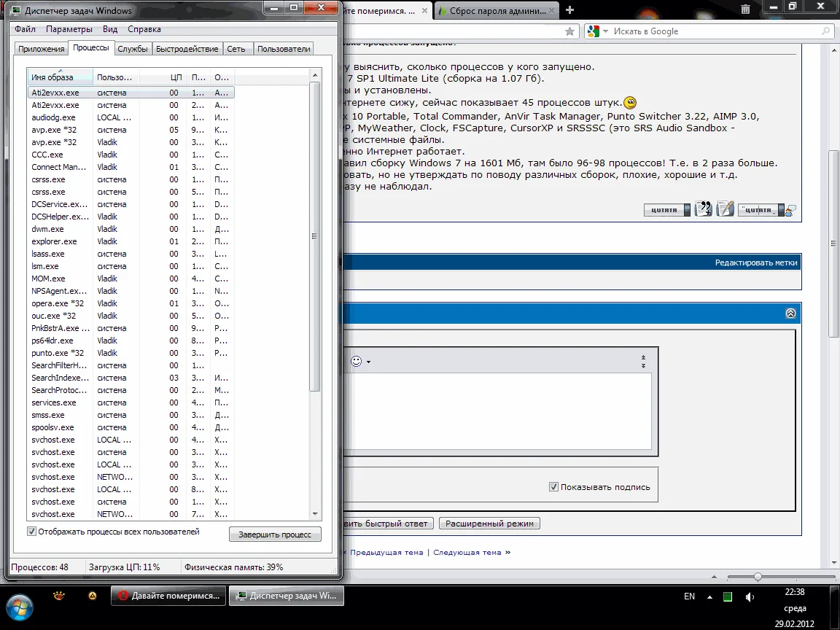Image resolution: width=840 pixels, height=630 pixels.
Task: Click inside the quick reply text area
Action: (498, 411)
